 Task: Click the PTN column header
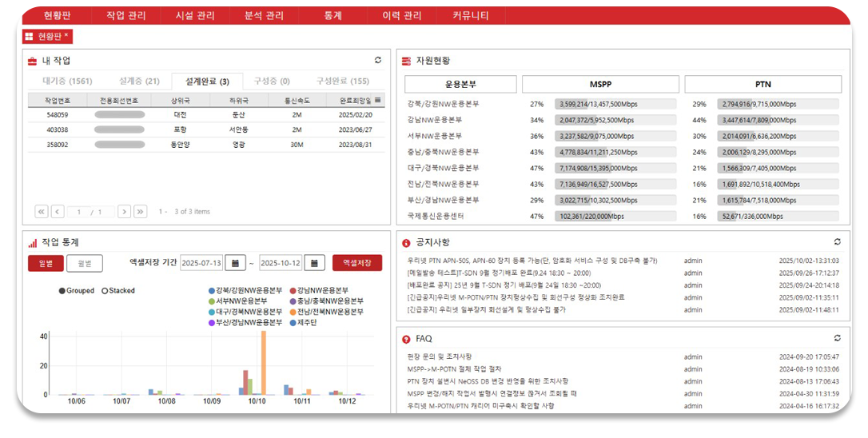(x=763, y=84)
